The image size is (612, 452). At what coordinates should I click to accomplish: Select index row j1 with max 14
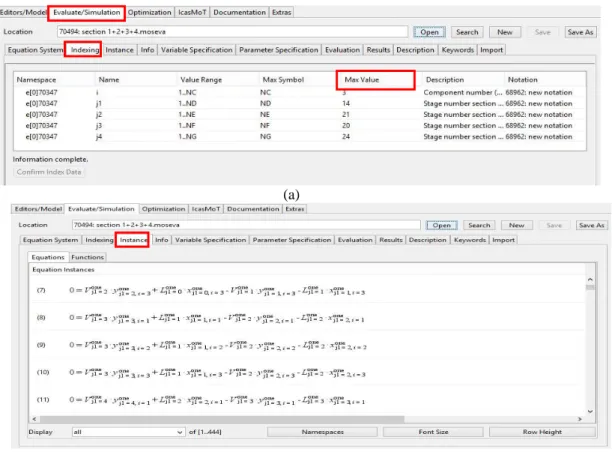(299, 103)
